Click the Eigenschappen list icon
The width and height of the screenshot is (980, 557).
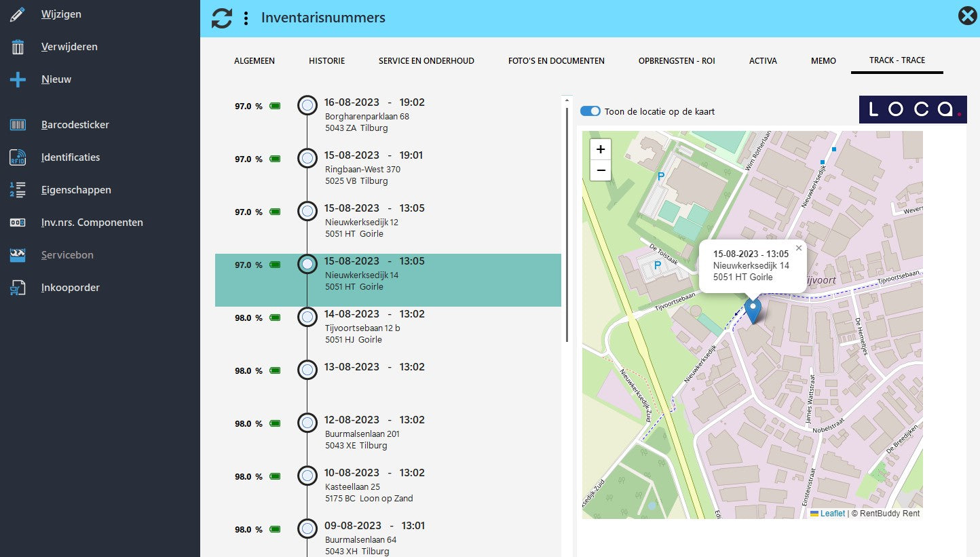tap(18, 190)
